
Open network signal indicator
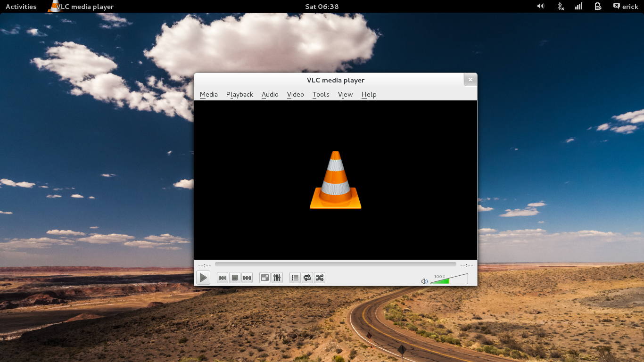[578, 6]
